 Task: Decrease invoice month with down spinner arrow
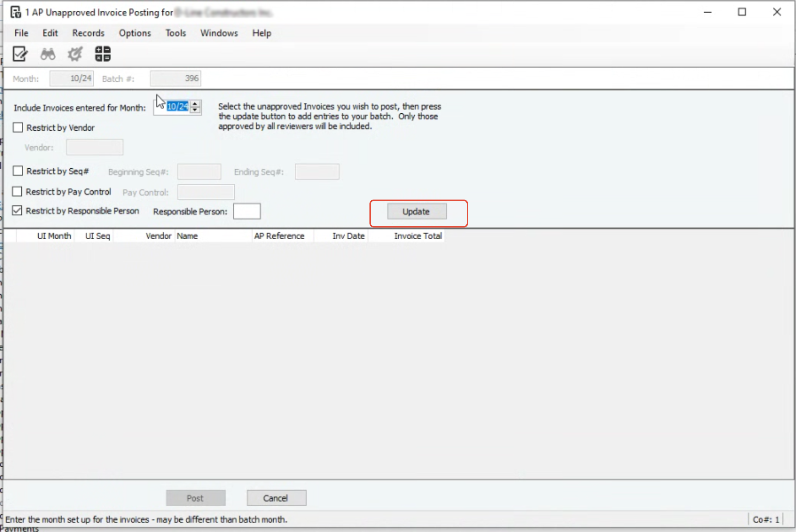point(195,110)
